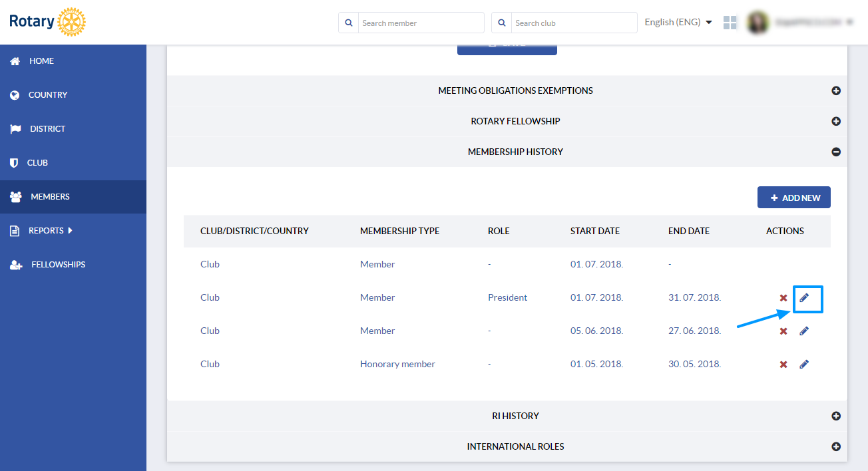Click the MEMBERSHIP TYPE column header
The width and height of the screenshot is (868, 471).
click(x=400, y=232)
